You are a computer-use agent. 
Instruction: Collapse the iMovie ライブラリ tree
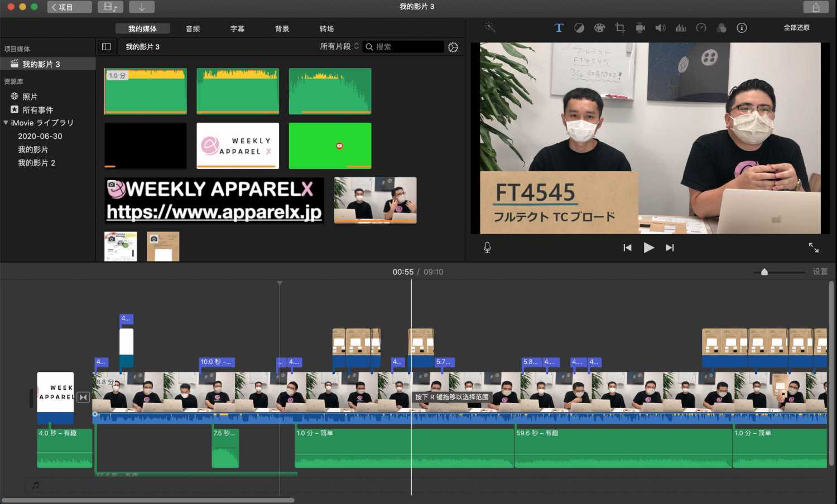click(6, 123)
